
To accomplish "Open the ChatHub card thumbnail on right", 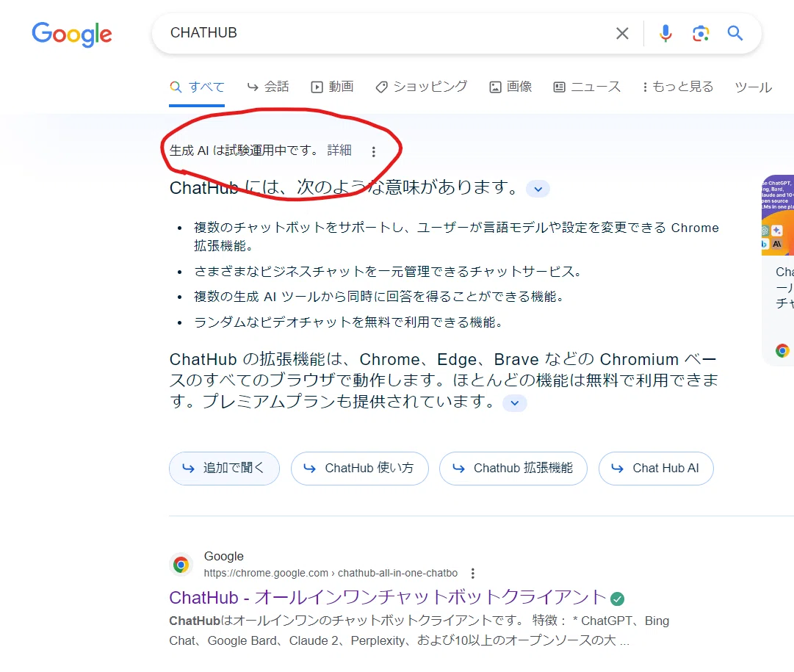I will (x=779, y=215).
